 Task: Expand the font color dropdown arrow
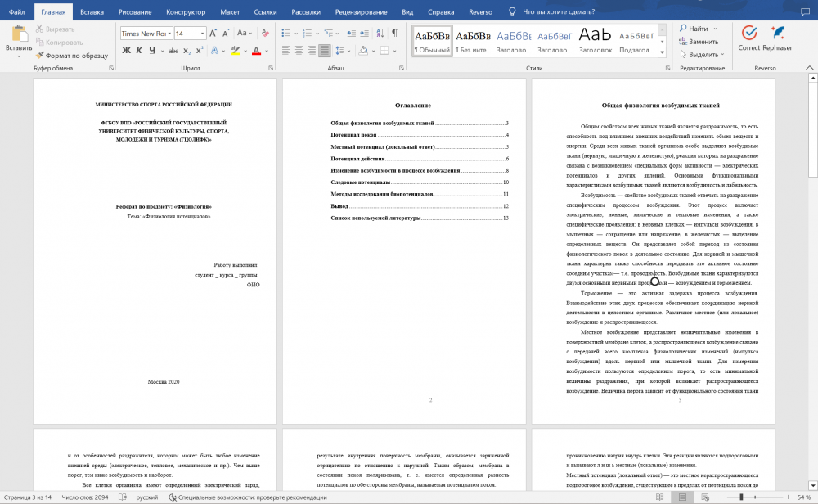[x=267, y=51]
